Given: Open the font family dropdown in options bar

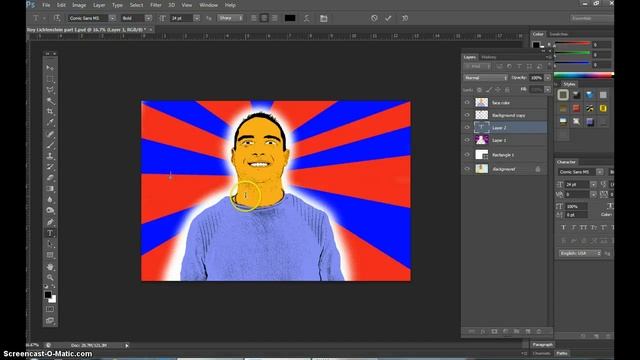Looking at the screenshot, I should [x=112, y=18].
